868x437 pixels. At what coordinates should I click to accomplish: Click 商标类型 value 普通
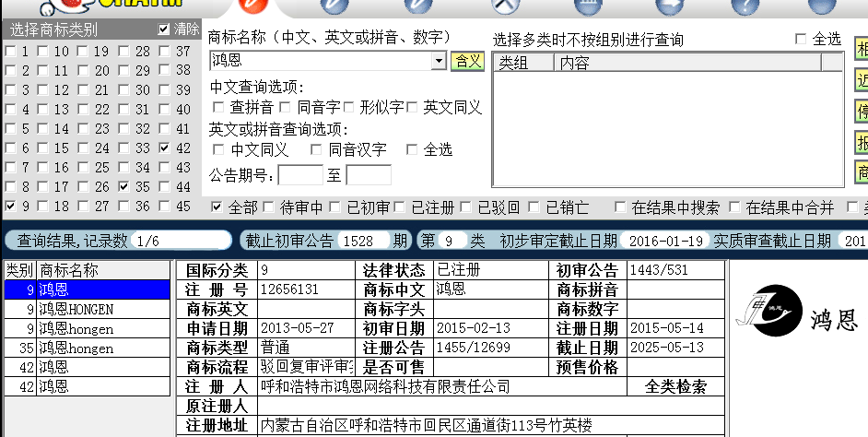pyautogui.click(x=276, y=348)
